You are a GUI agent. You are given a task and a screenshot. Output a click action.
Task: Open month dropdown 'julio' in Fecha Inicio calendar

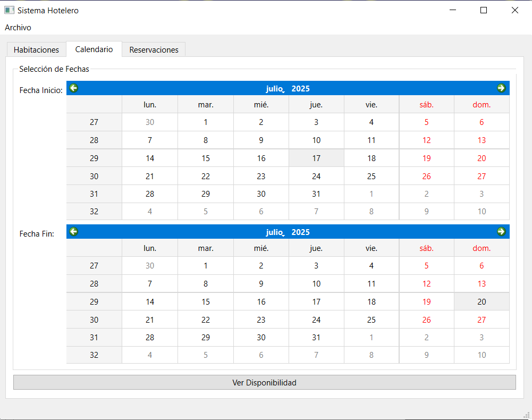pos(275,89)
